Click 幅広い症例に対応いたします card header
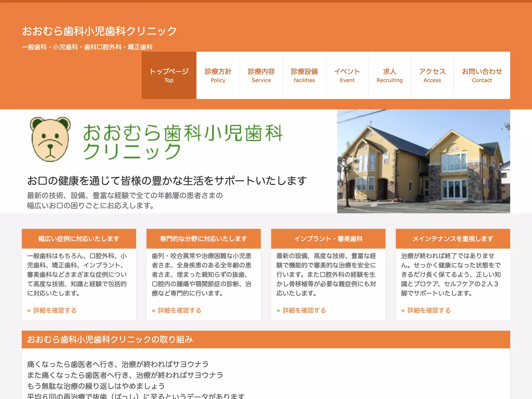532x399 pixels. click(79, 239)
